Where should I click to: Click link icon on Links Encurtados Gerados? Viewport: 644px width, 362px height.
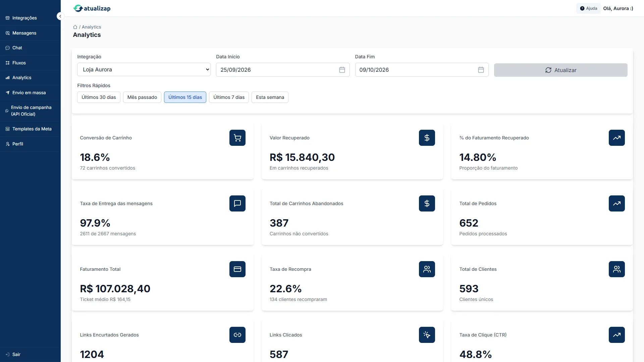tap(237, 335)
